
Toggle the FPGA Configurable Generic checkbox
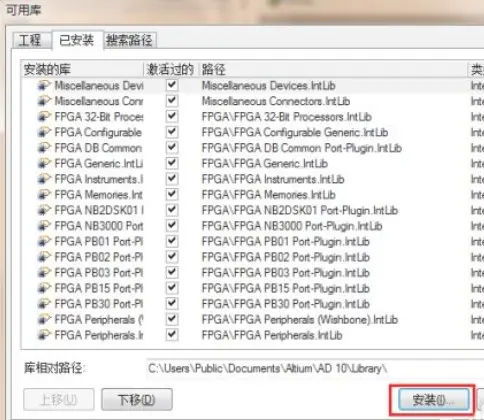pos(172,132)
